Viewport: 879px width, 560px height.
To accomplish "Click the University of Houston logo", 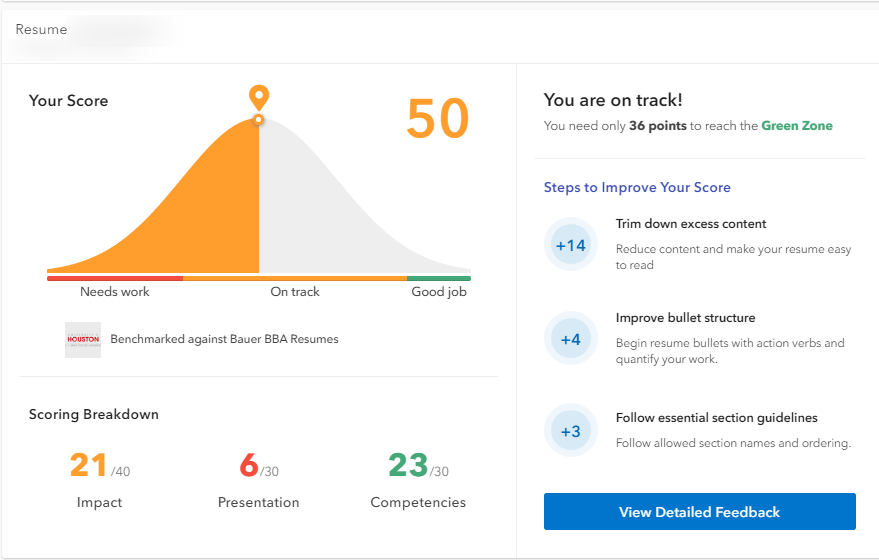I will pos(83,339).
